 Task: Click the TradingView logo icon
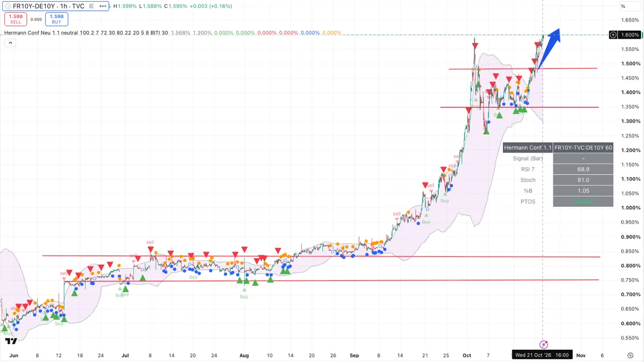coord(10,341)
